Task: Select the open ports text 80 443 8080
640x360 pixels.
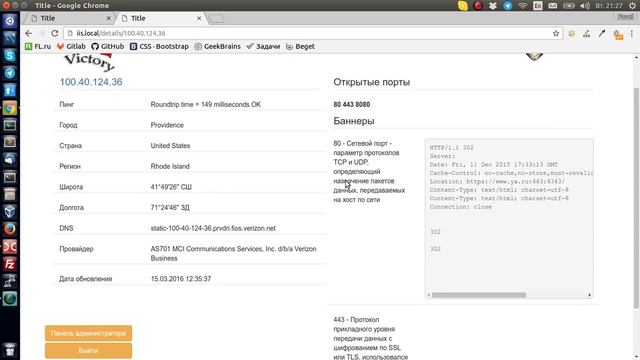Action: (x=351, y=104)
